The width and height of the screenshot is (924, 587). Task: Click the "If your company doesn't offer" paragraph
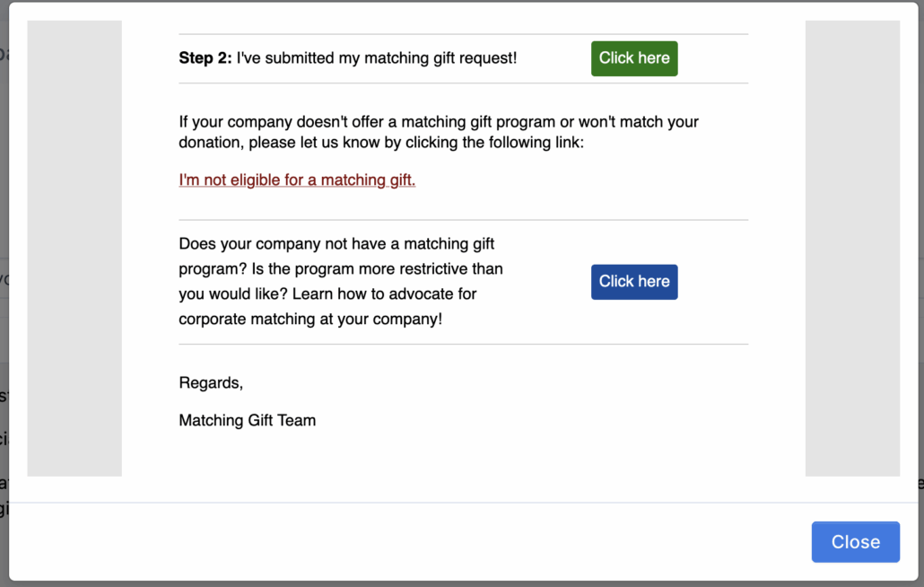439,122
